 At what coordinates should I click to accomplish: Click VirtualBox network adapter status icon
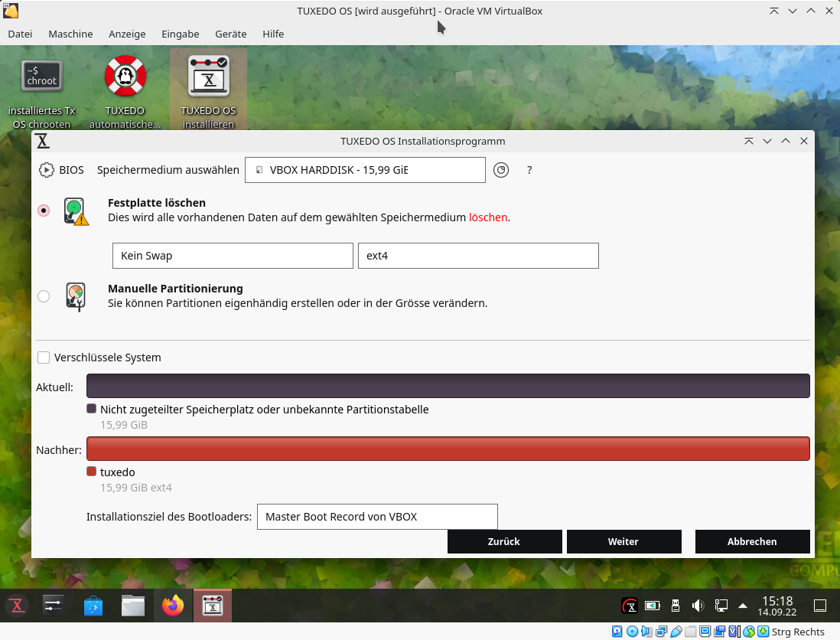tap(662, 632)
